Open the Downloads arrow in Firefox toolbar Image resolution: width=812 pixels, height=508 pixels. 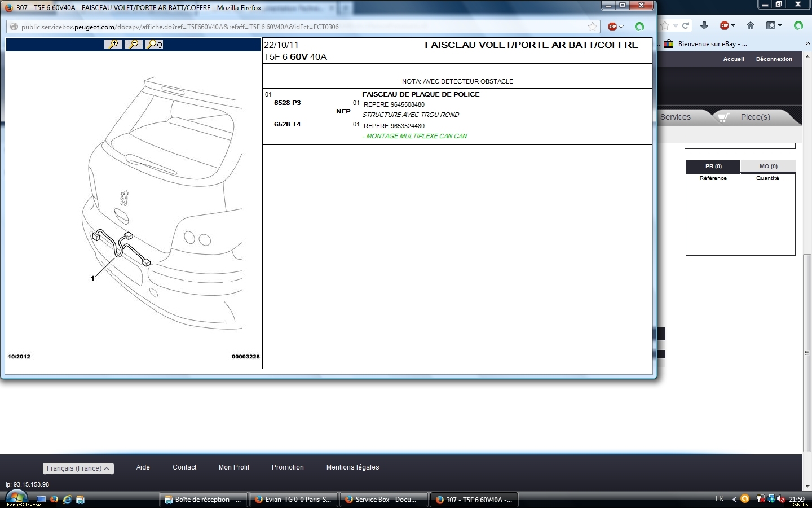(704, 25)
